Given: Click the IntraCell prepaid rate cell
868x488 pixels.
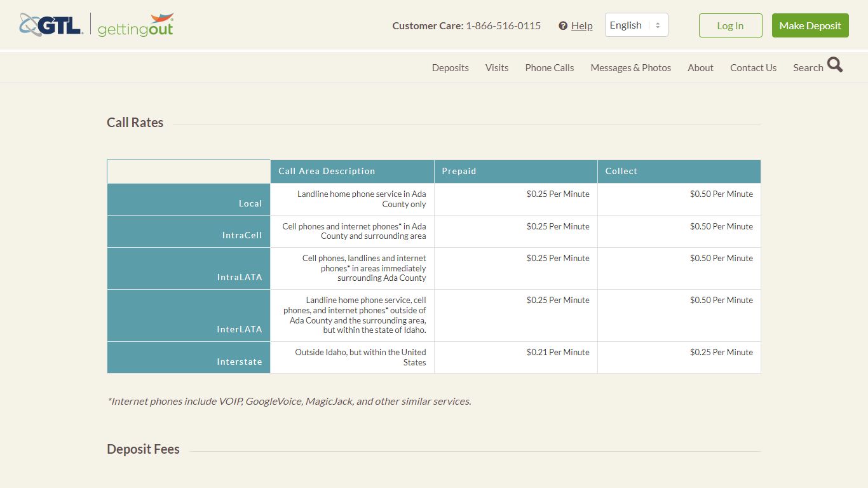Looking at the screenshot, I should [x=516, y=232].
